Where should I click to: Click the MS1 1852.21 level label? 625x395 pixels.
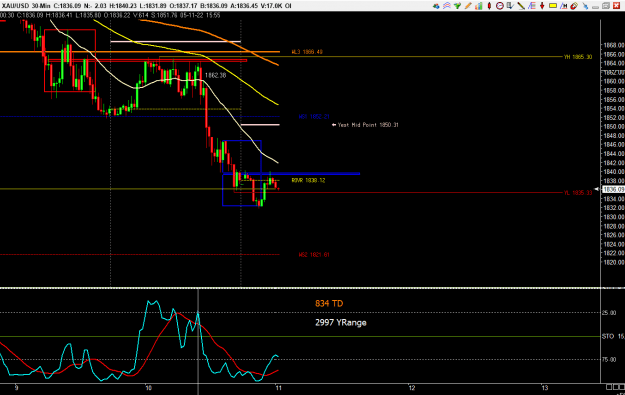314,117
